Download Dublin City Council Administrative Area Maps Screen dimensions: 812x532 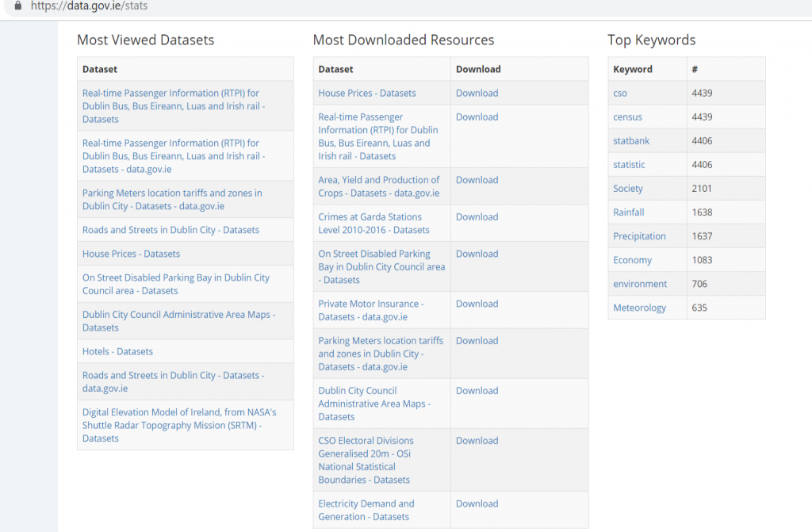pos(477,391)
